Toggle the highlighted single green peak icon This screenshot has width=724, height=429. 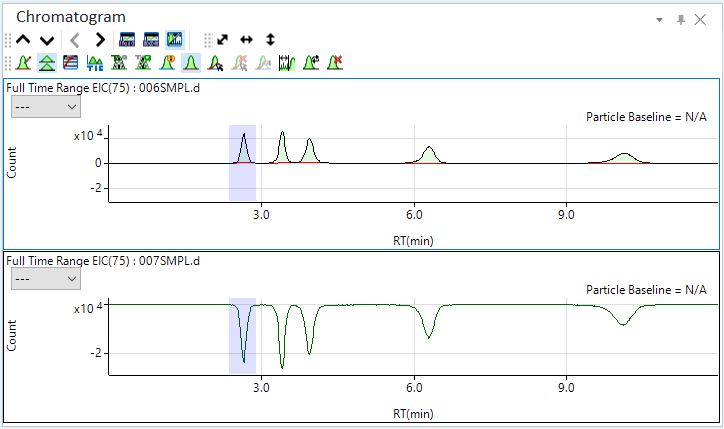tap(191, 63)
